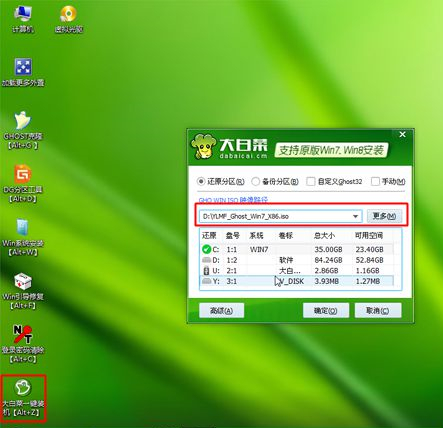Click the 取消 cancel button
Viewport: 443px width, 428px height.
tap(378, 310)
